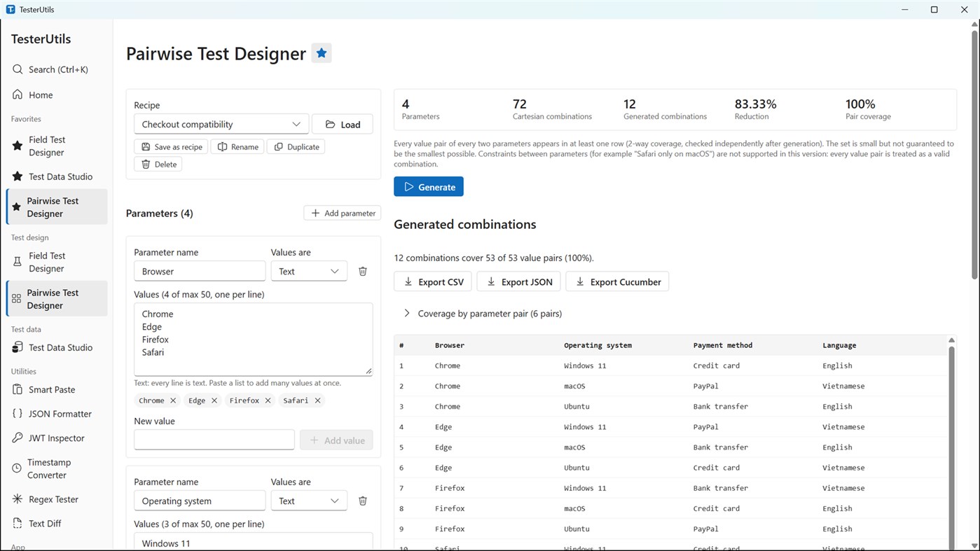Focus the Browser parameter name field
This screenshot has width=980, height=551.
pos(200,271)
